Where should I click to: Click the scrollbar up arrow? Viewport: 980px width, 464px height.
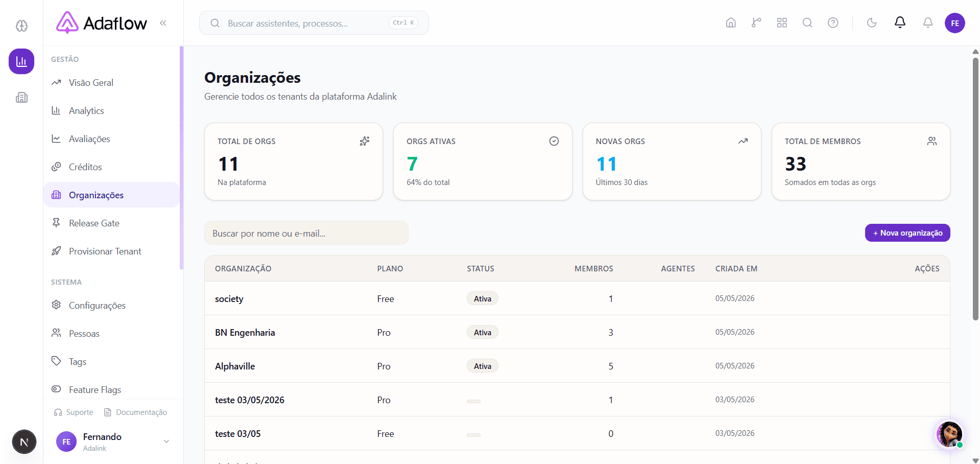pos(975,51)
